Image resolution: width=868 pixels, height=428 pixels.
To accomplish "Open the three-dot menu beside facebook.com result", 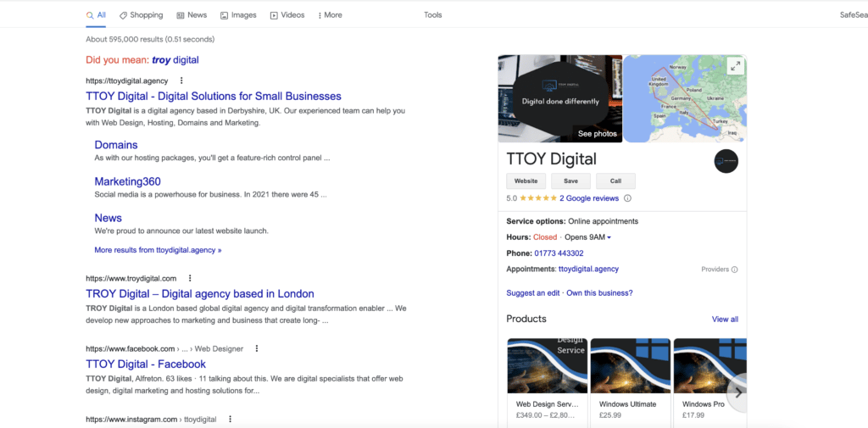I will (256, 348).
